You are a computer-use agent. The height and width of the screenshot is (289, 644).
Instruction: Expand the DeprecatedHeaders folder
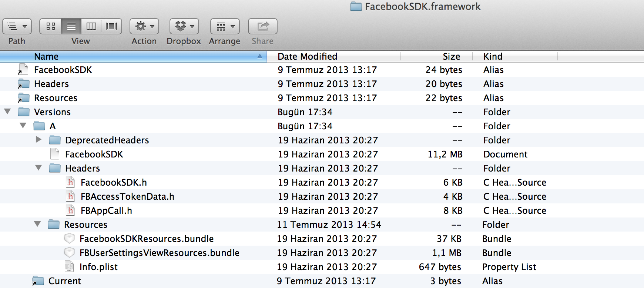(38, 139)
